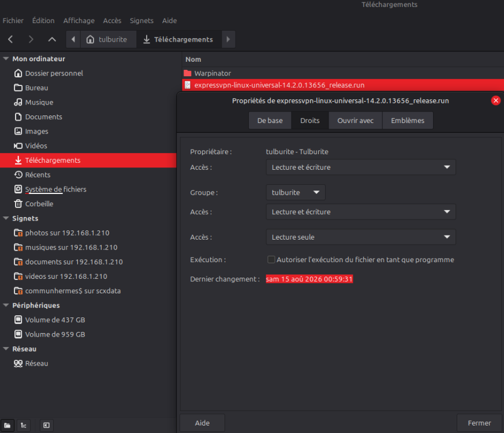
Task: Show tree view in the sidebar
Action: click(24, 425)
